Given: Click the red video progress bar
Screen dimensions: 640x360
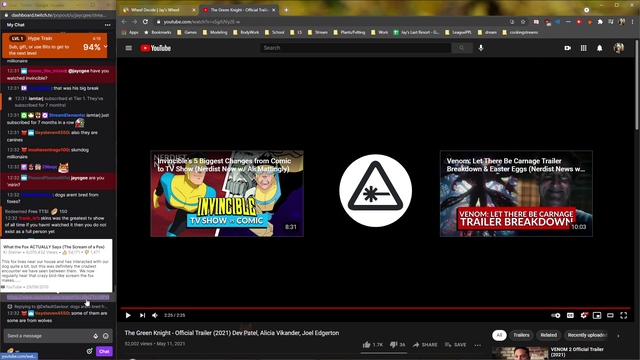Looking at the screenshot, I should tap(376, 308).
